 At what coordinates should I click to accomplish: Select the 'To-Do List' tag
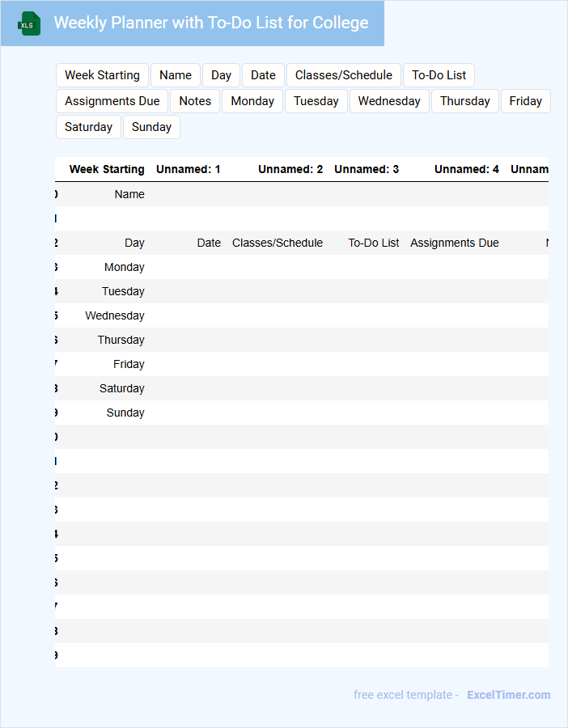(439, 75)
